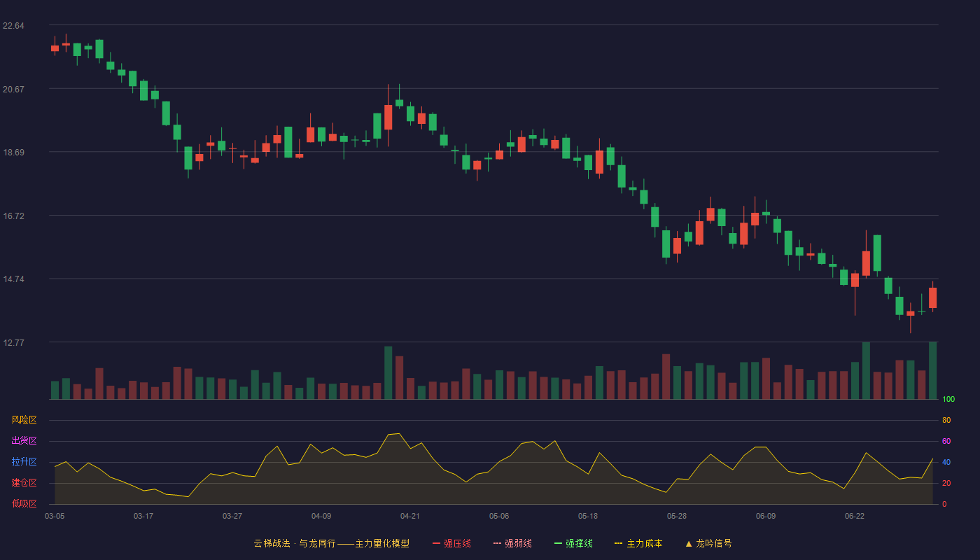Select the 05-28 date label

[x=677, y=516]
